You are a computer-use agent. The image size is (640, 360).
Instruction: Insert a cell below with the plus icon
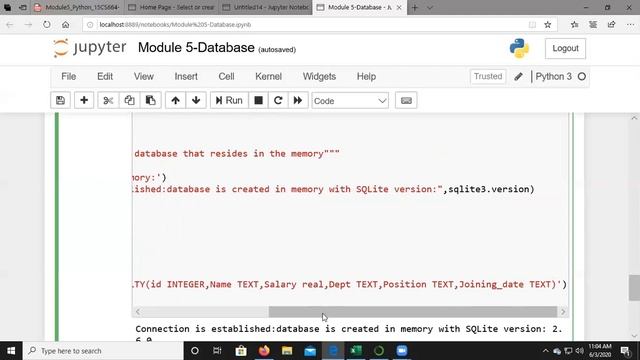coord(84,100)
